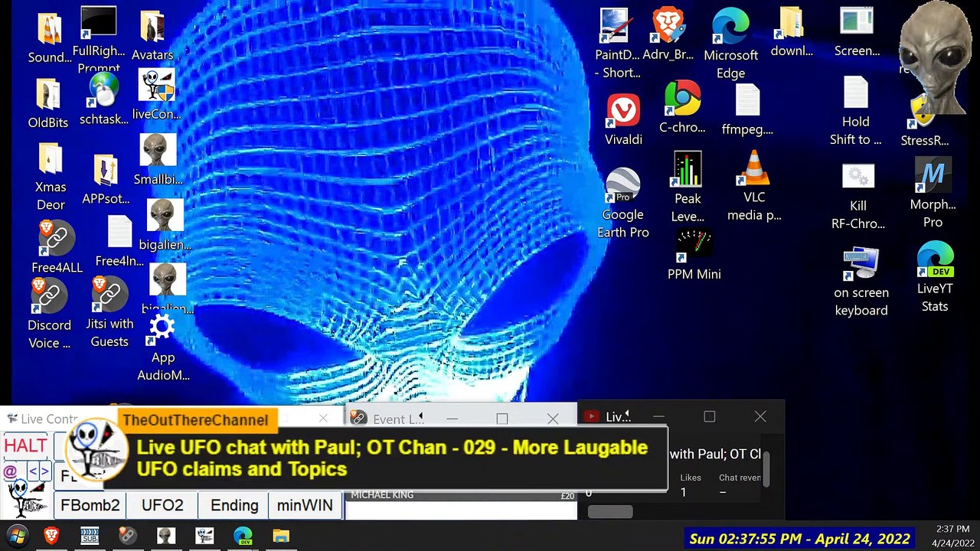Click the Likes count label

click(691, 478)
